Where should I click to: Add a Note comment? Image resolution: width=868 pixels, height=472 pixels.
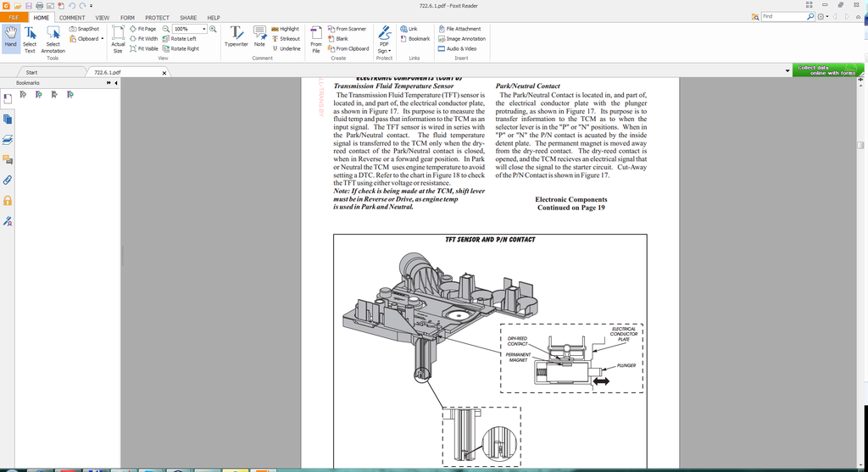coord(259,36)
